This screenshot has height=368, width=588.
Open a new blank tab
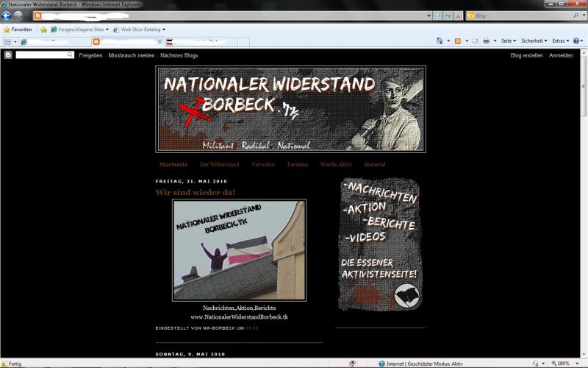[244, 42]
